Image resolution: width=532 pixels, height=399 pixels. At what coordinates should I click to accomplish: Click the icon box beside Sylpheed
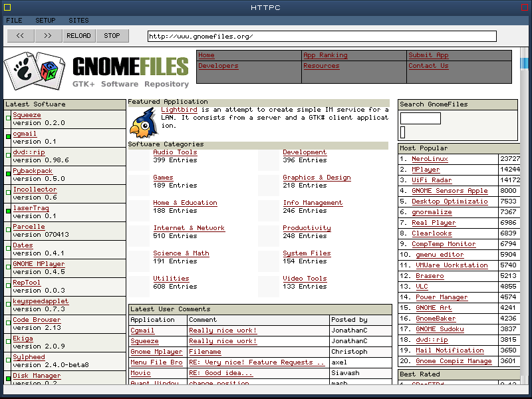point(8,360)
